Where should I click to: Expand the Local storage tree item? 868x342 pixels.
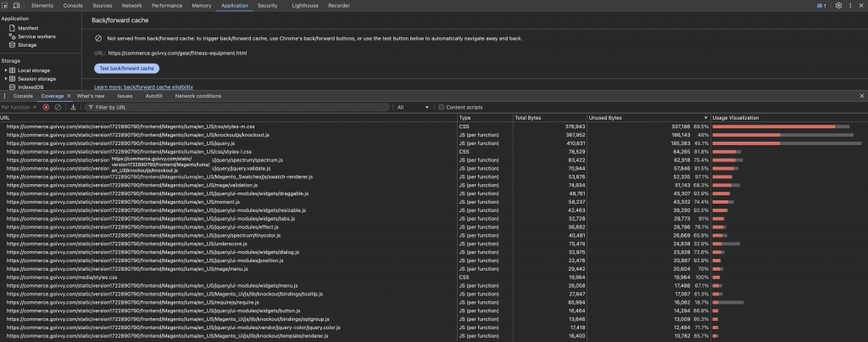[5, 70]
